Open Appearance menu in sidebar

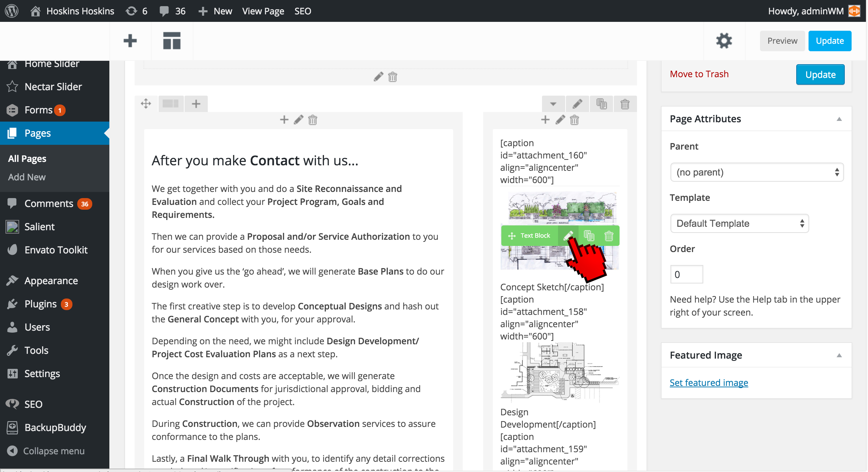point(51,281)
